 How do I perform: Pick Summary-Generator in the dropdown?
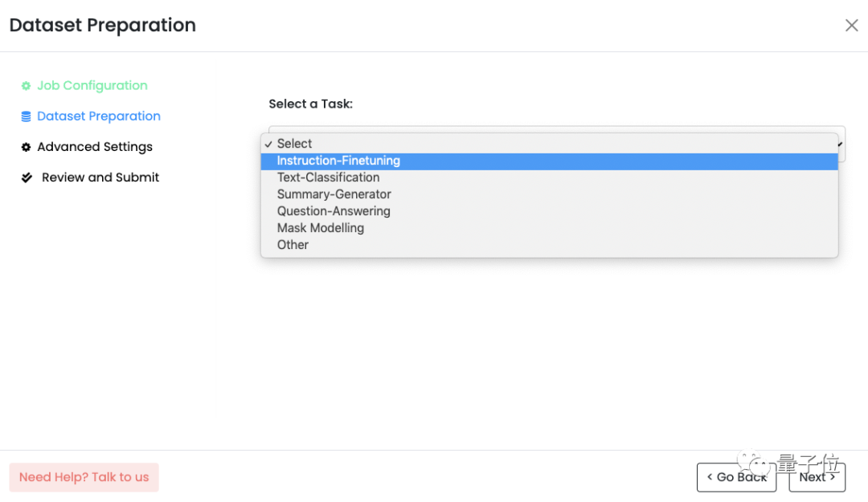coord(334,194)
